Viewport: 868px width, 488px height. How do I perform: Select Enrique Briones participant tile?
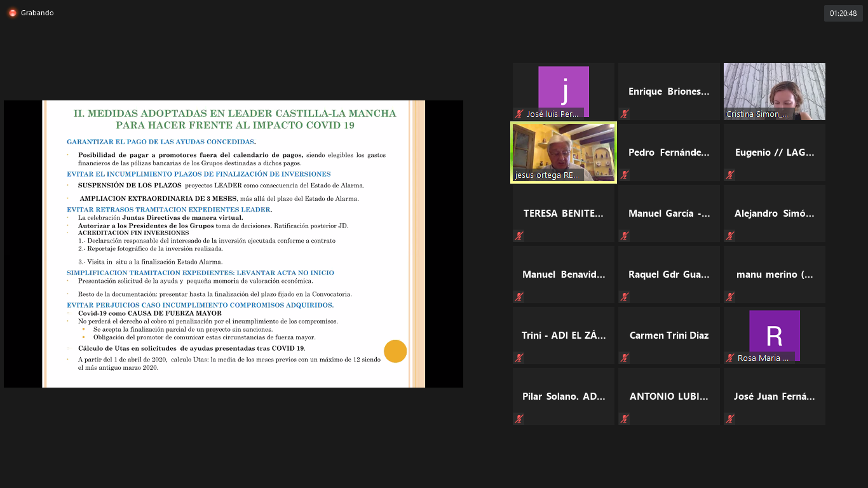(669, 91)
